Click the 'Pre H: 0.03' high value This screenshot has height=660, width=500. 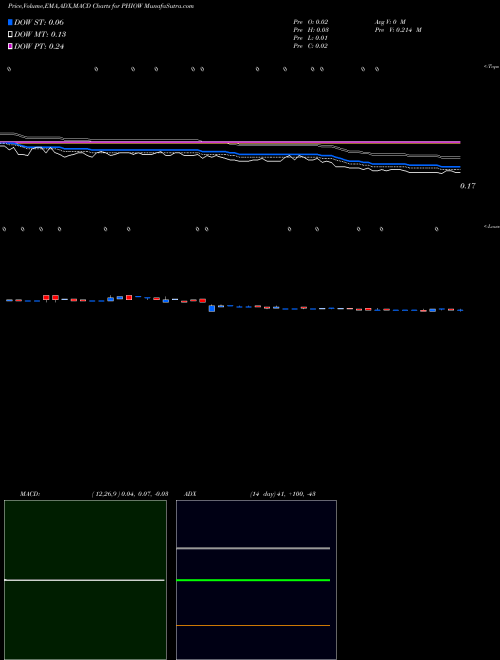tap(311, 30)
